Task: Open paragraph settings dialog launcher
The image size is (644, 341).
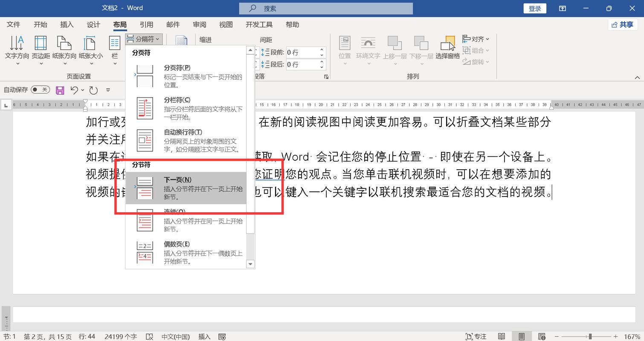Action: point(326,77)
